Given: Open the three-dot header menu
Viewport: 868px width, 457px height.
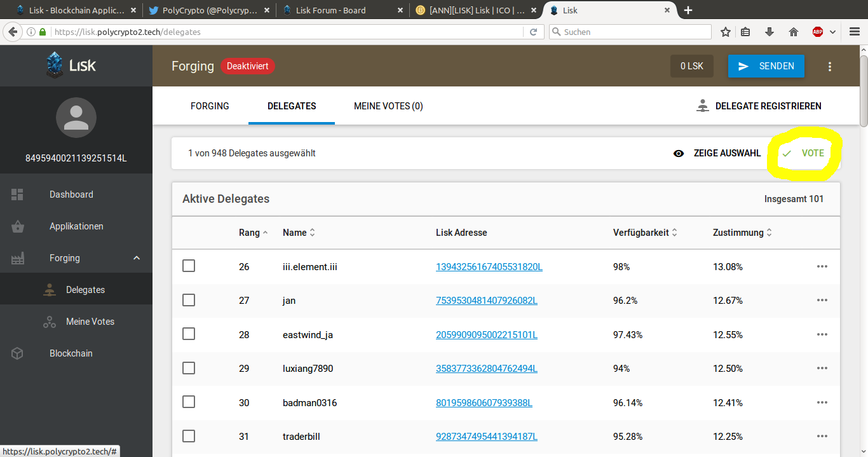Looking at the screenshot, I should point(829,66).
